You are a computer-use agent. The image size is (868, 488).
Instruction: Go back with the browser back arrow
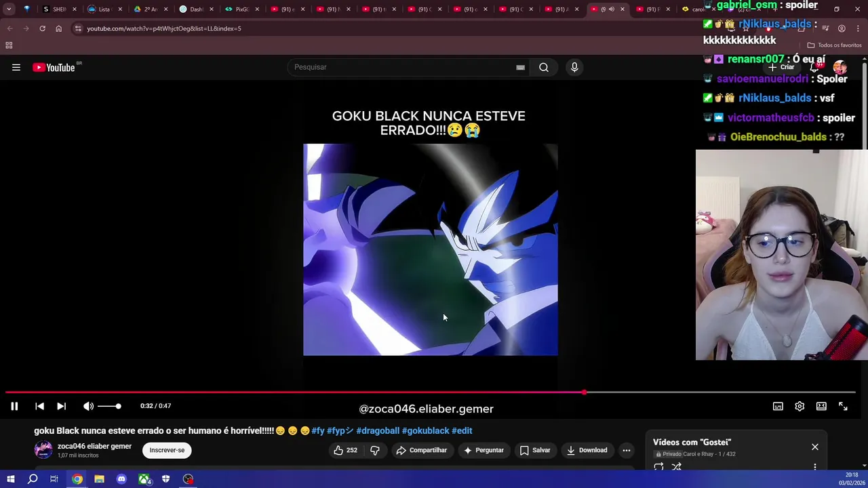[x=9, y=28]
